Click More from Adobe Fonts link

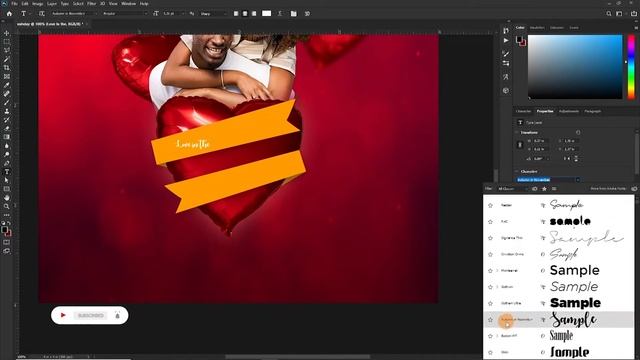click(x=608, y=189)
